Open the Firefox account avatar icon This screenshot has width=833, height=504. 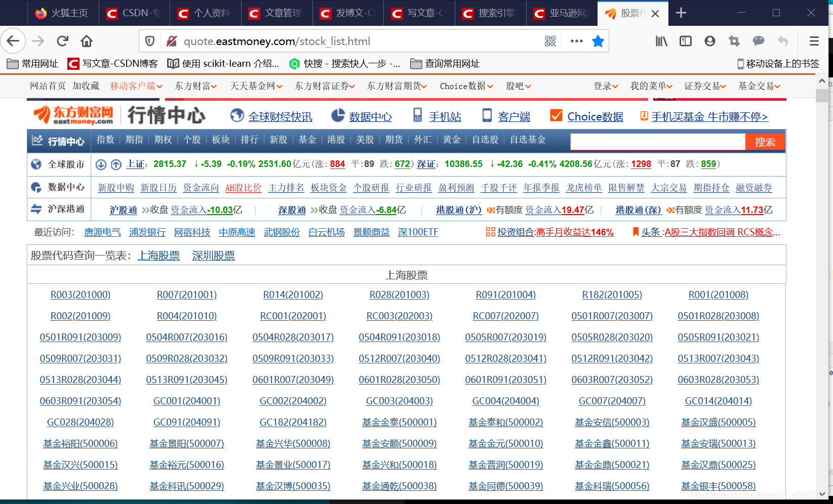pos(710,41)
